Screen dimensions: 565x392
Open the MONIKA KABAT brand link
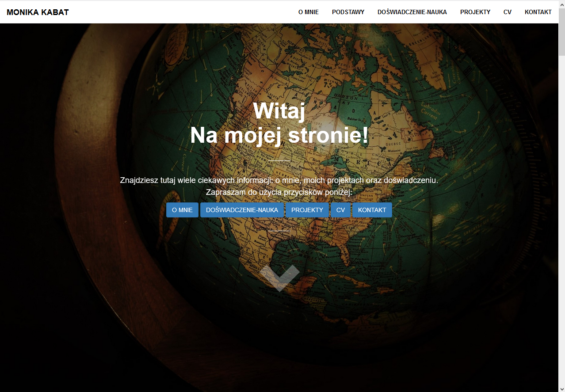click(x=38, y=12)
